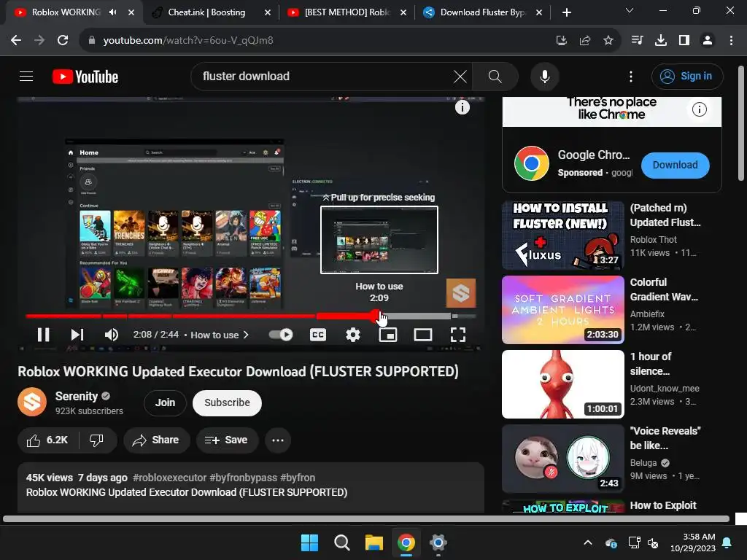Open the #robloxexecutor hashtag
The image size is (747, 560).
pos(169,478)
